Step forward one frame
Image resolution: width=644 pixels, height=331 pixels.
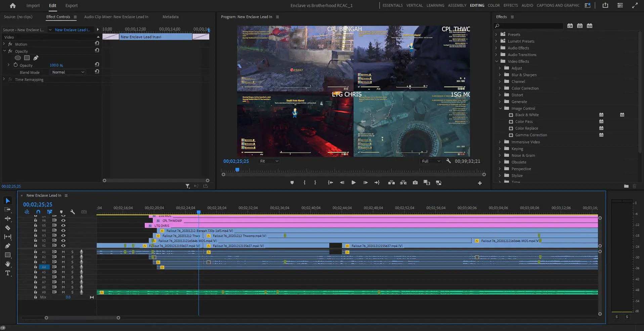pos(366,183)
